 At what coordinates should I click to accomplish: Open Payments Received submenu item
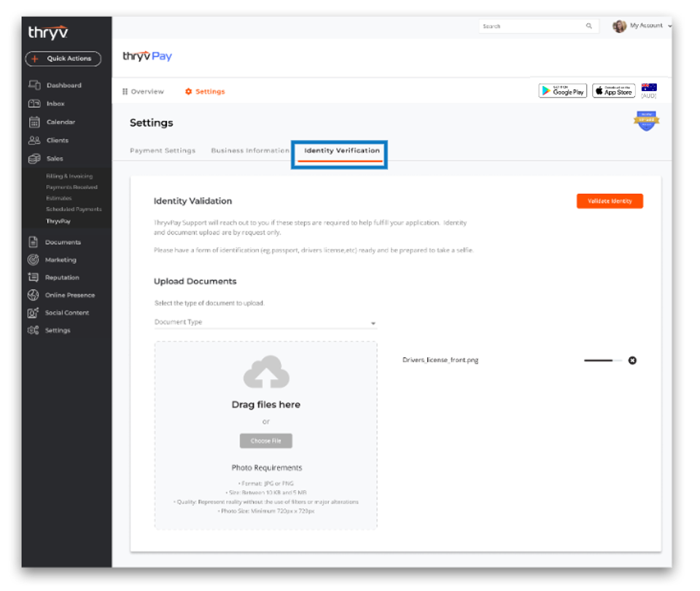(x=71, y=187)
